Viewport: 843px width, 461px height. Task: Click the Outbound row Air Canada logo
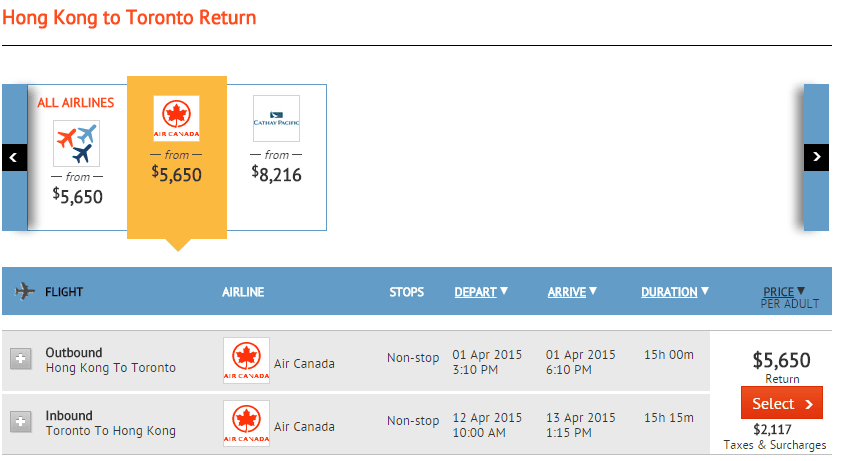coord(245,361)
